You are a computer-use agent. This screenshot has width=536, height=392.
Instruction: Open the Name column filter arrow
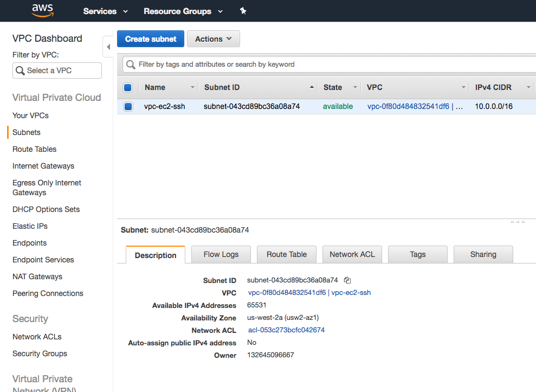(192, 88)
